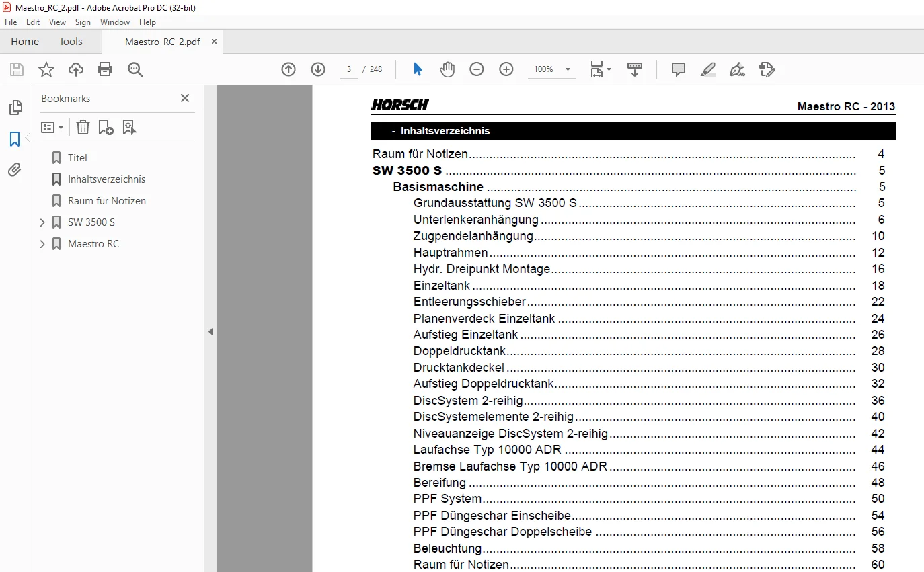Expand the SW 3500 S bookmark
This screenshot has width=924, height=572.
42,222
